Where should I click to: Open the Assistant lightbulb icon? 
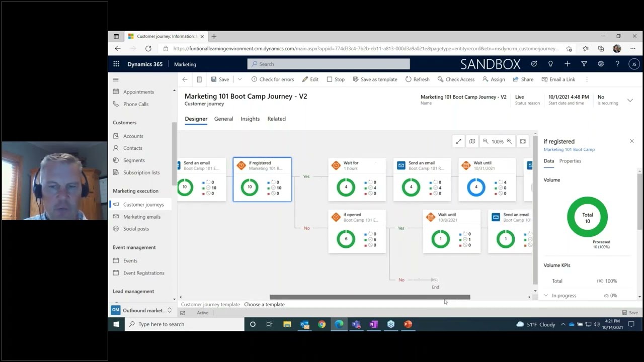coord(550,64)
